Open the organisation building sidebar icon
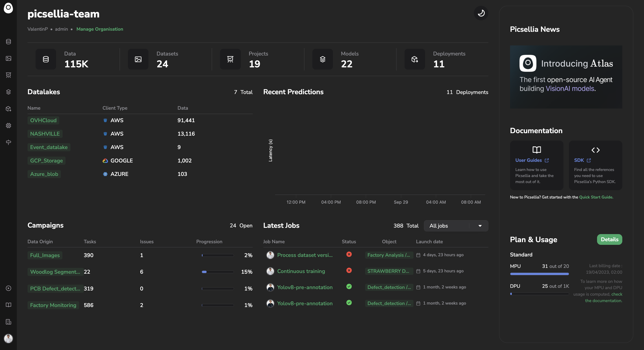Viewport: 644px width, 350px height. pos(8,322)
